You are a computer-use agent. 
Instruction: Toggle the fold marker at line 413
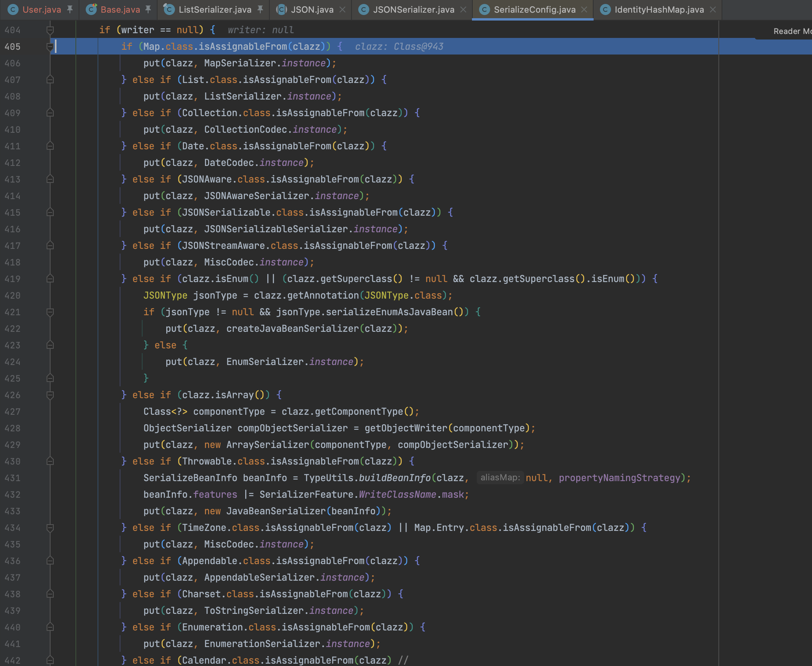tap(50, 179)
